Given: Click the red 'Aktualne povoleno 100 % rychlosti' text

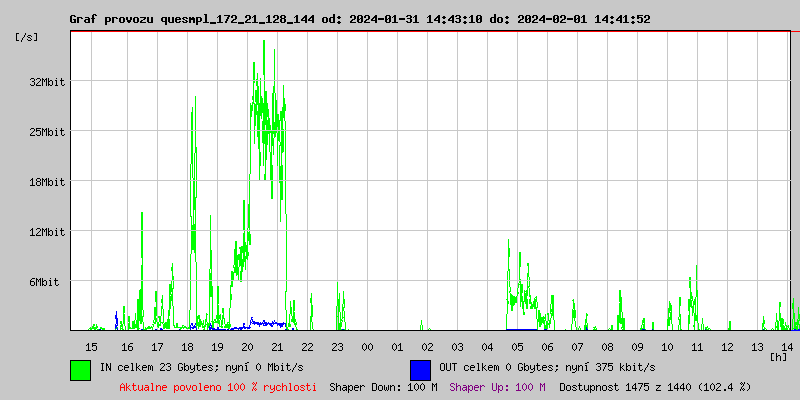Looking at the screenshot, I should click(x=218, y=387).
